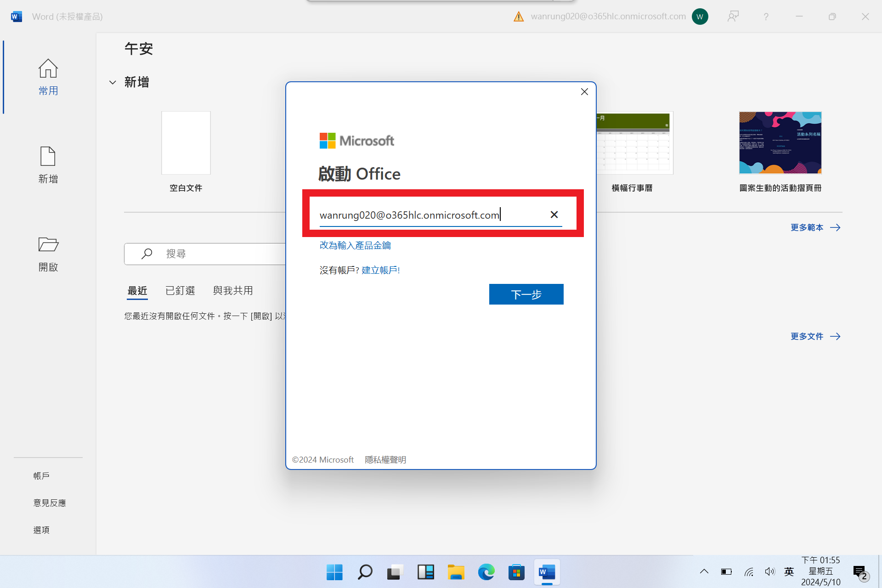Click the account warning triangle icon
This screenshot has height=588, width=882.
[519, 17]
